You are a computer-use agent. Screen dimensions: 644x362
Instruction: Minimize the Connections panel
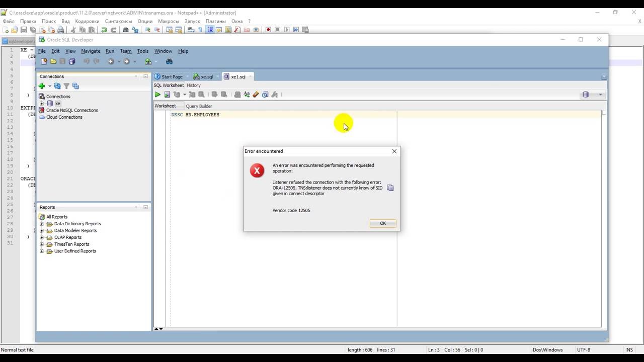145,76
